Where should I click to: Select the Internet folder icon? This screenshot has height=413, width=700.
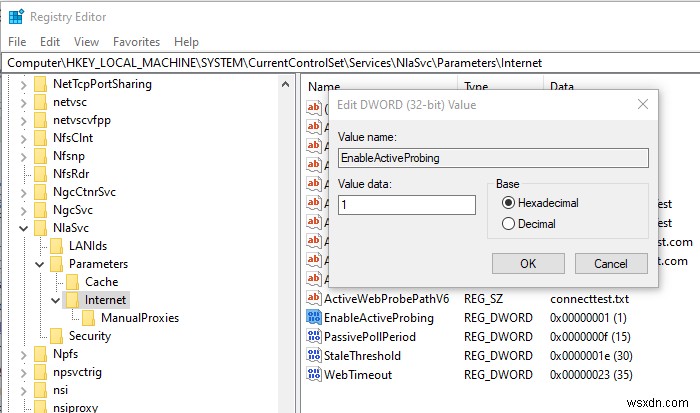tap(72, 300)
